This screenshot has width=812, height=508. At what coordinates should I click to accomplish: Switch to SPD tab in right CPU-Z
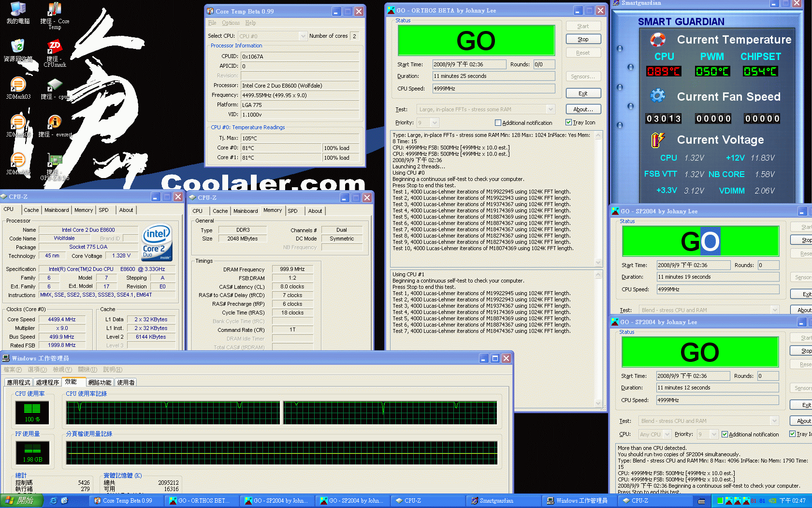292,211
